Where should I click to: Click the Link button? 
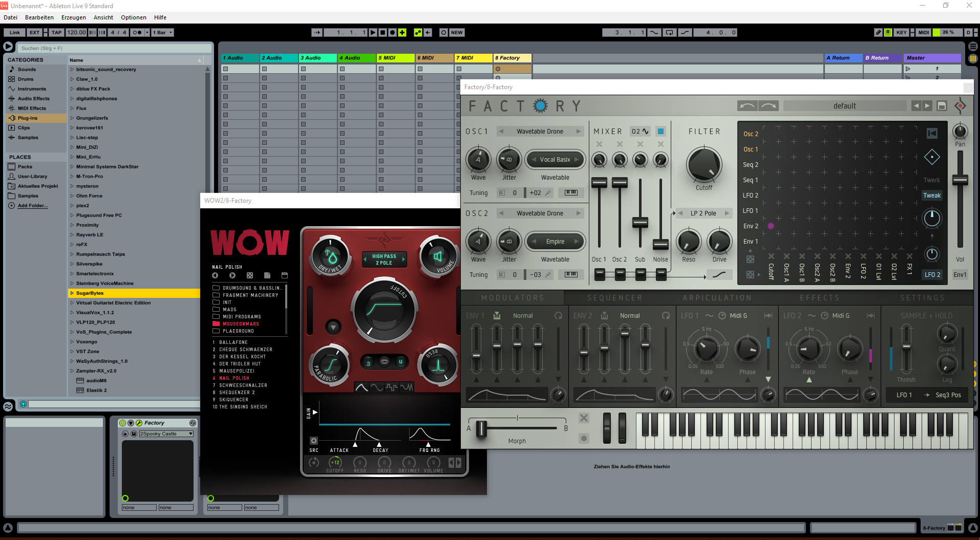point(15,32)
